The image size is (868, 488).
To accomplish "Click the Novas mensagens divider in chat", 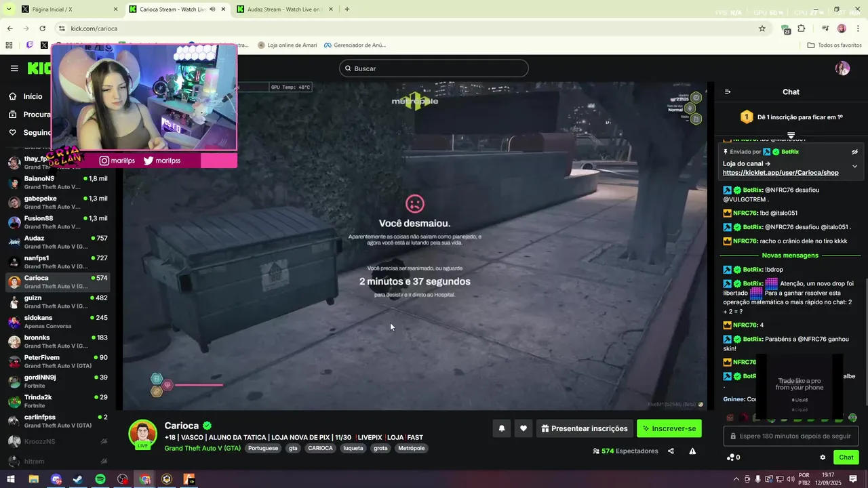I will pos(790,256).
